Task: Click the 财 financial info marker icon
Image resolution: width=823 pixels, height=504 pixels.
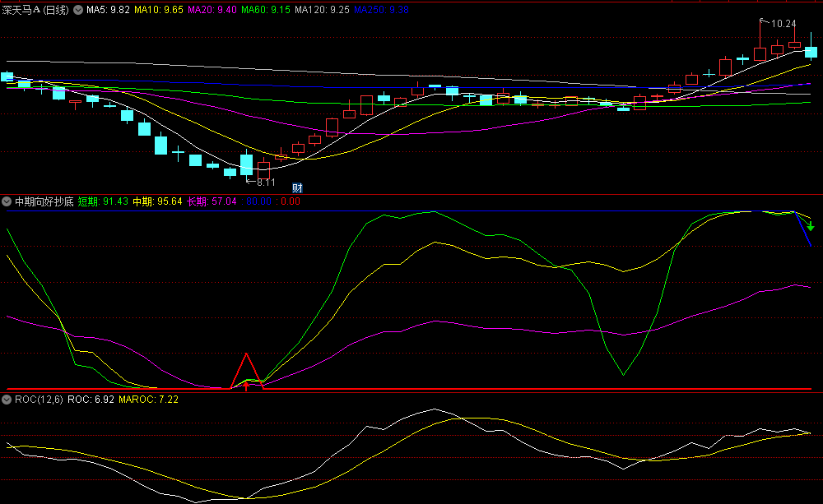Action: coord(297,187)
